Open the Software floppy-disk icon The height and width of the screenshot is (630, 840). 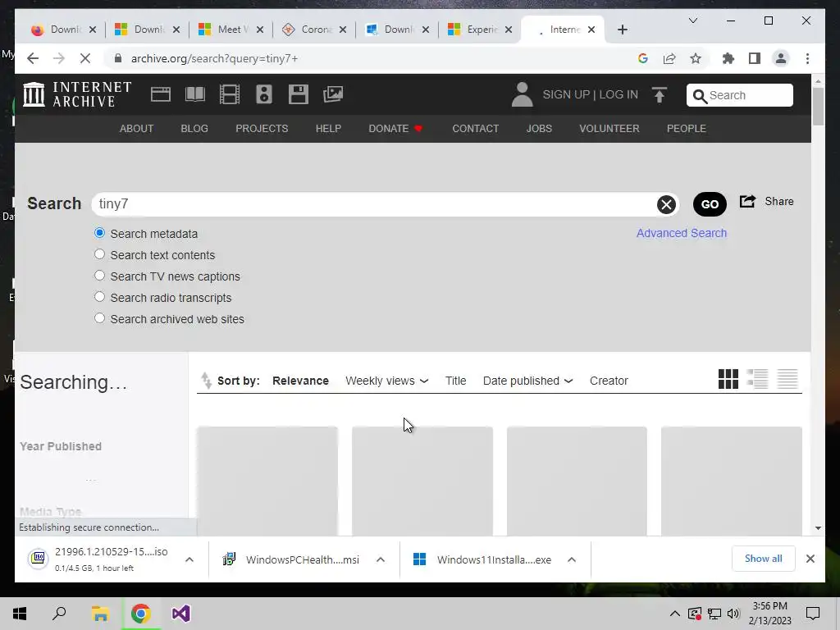pyautogui.click(x=299, y=94)
